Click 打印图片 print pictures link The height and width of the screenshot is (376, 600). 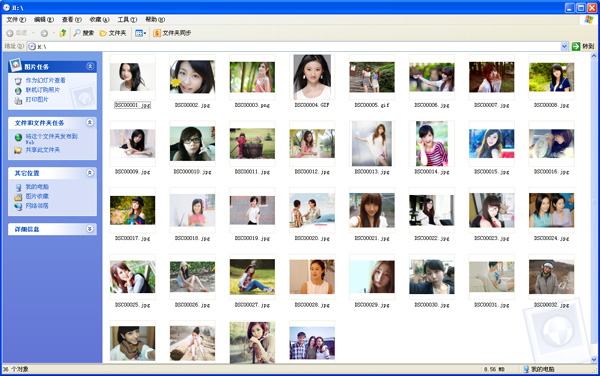click(x=37, y=99)
